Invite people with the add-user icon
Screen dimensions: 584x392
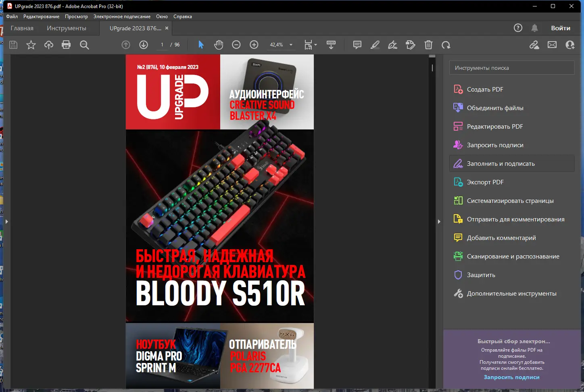(570, 45)
